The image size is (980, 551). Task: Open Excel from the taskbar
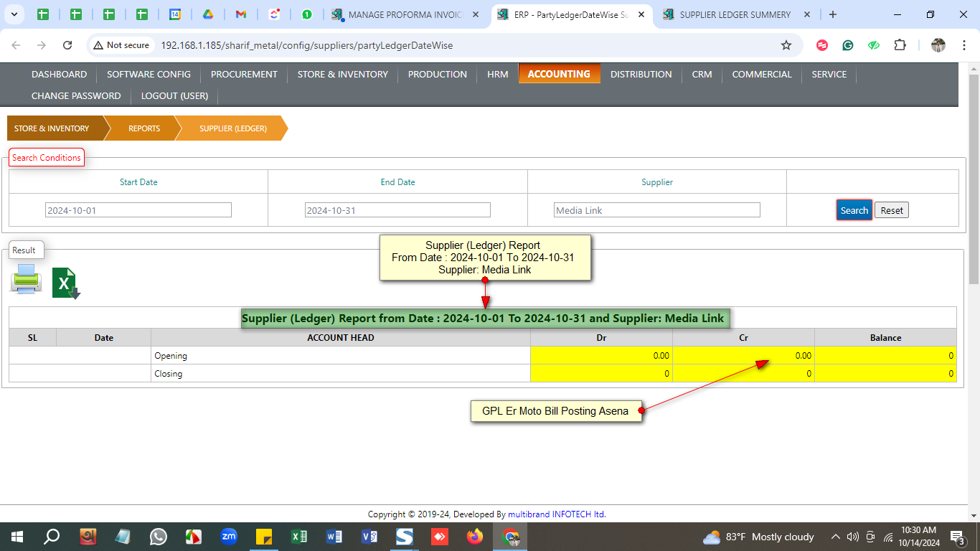[299, 537]
